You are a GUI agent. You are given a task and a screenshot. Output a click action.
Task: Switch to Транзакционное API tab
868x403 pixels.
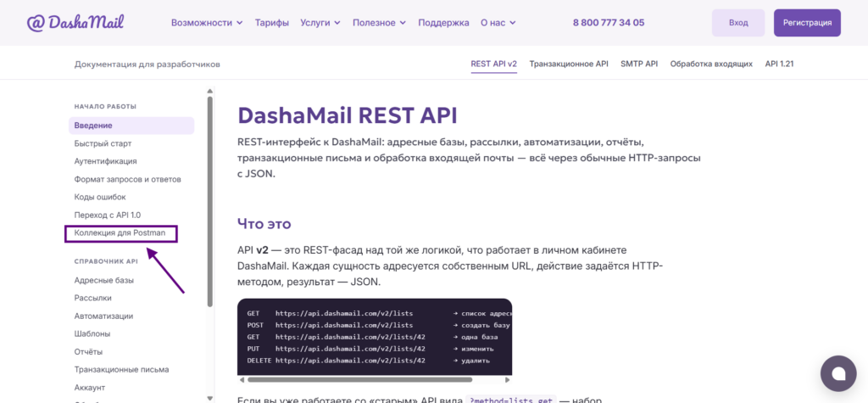click(x=569, y=64)
